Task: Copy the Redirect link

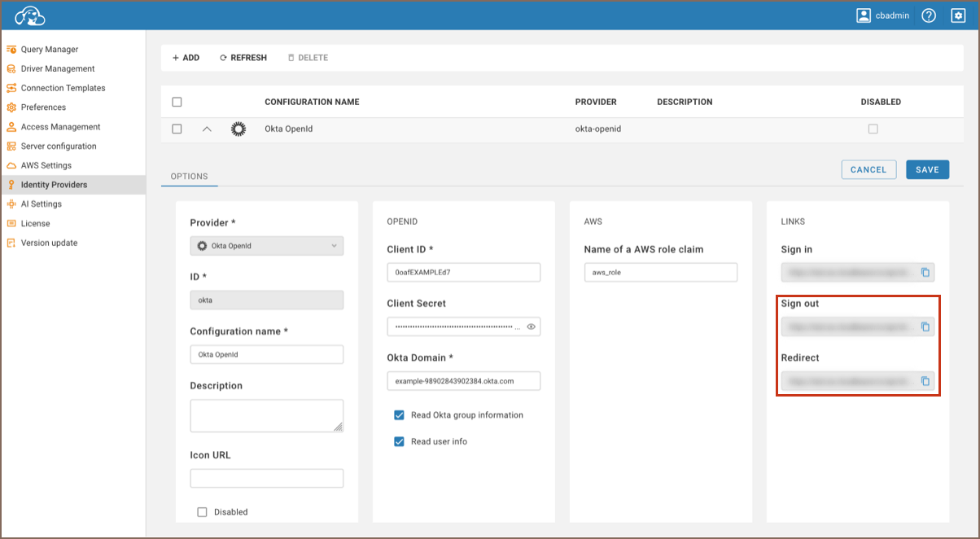Action: point(925,381)
